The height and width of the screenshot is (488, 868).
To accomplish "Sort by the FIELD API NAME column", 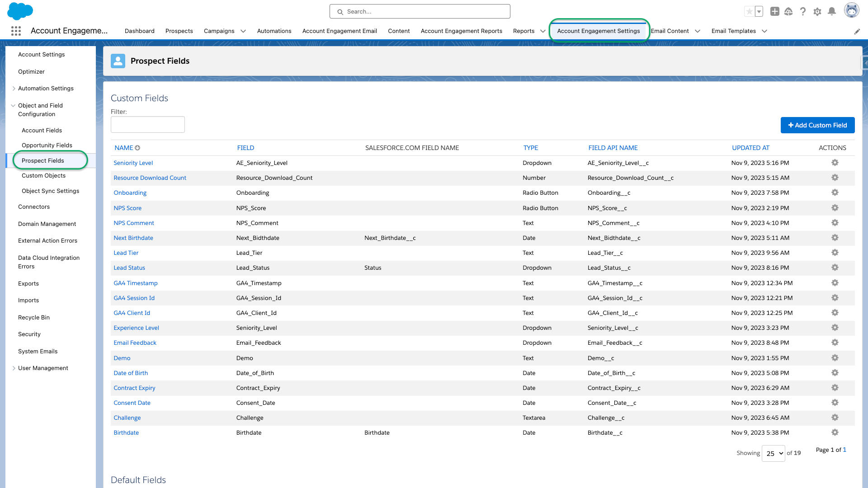I will click(613, 148).
